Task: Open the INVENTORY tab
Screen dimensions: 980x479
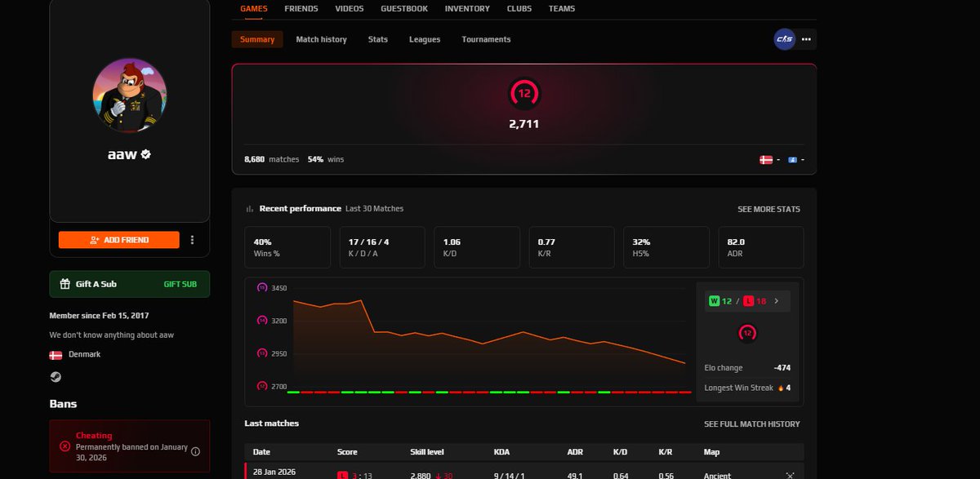Action: [467, 9]
